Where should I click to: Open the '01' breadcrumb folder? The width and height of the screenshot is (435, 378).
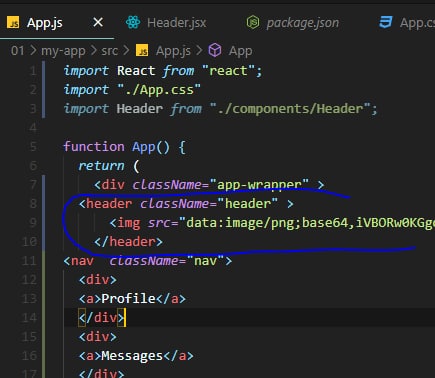click(17, 51)
